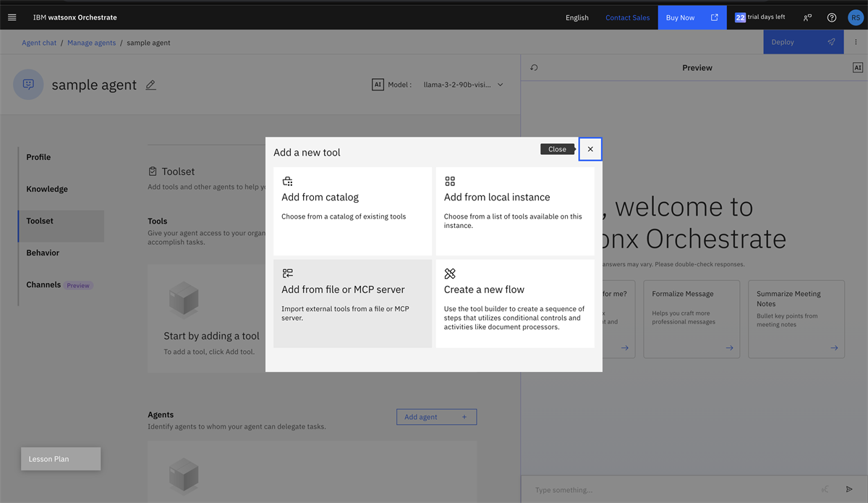Click the Contact Sales link
Screen dimensions: 868x503
pyautogui.click(x=628, y=17)
